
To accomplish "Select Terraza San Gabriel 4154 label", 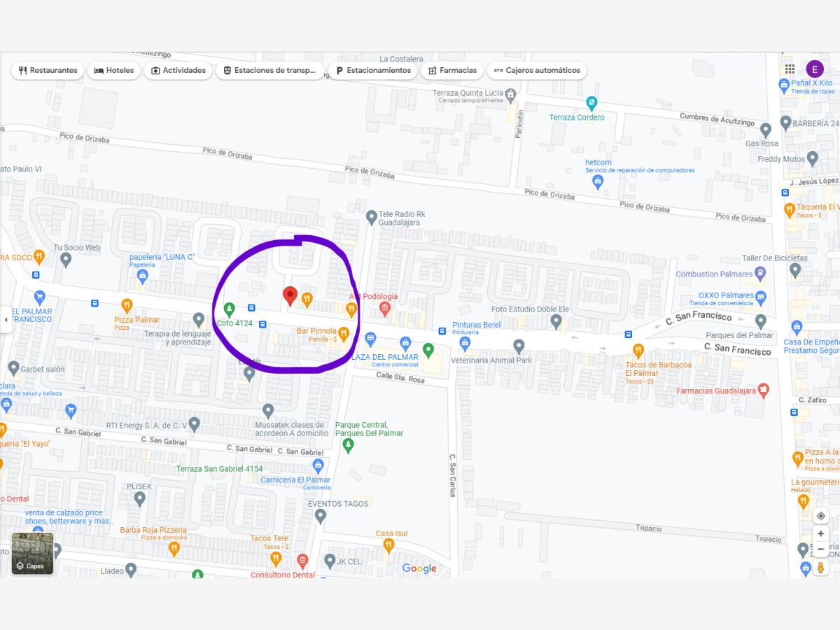I will click(220, 469).
